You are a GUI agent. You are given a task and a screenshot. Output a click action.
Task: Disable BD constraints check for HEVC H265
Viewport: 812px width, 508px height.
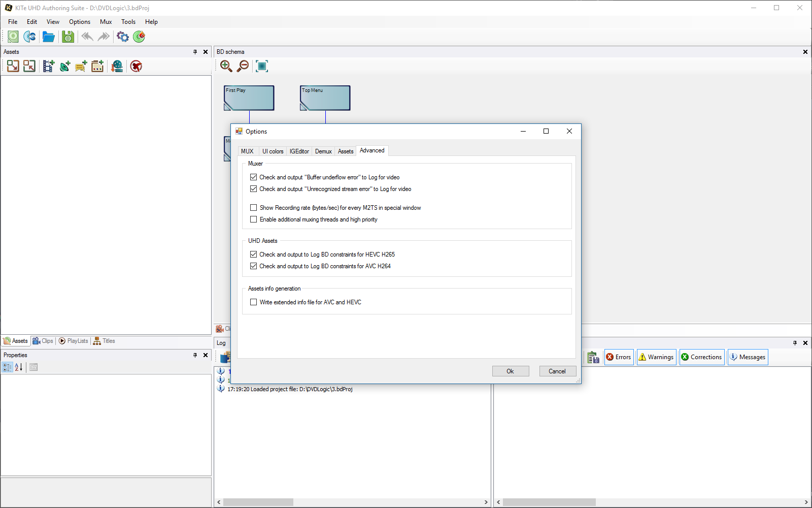[x=253, y=255]
